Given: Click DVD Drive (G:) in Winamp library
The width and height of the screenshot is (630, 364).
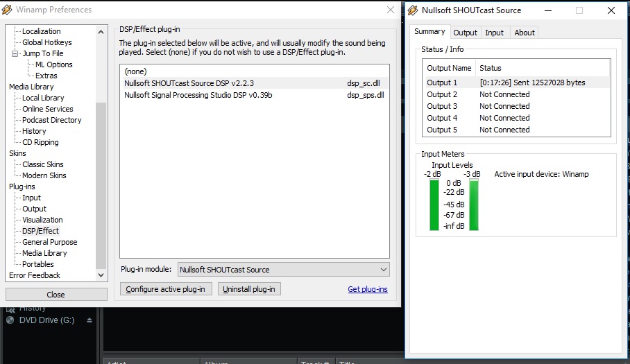Looking at the screenshot, I should coord(46,320).
